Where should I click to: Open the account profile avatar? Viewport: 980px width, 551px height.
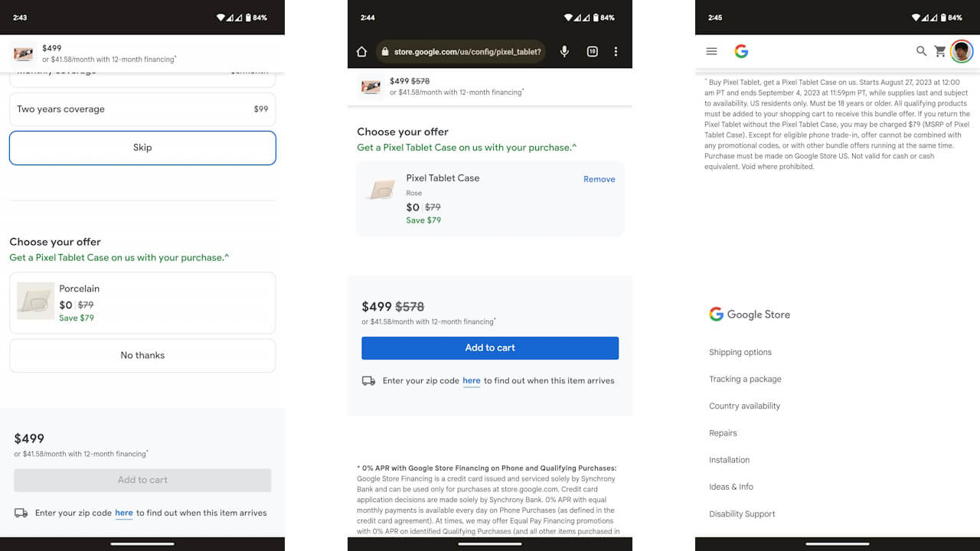pos(962,51)
